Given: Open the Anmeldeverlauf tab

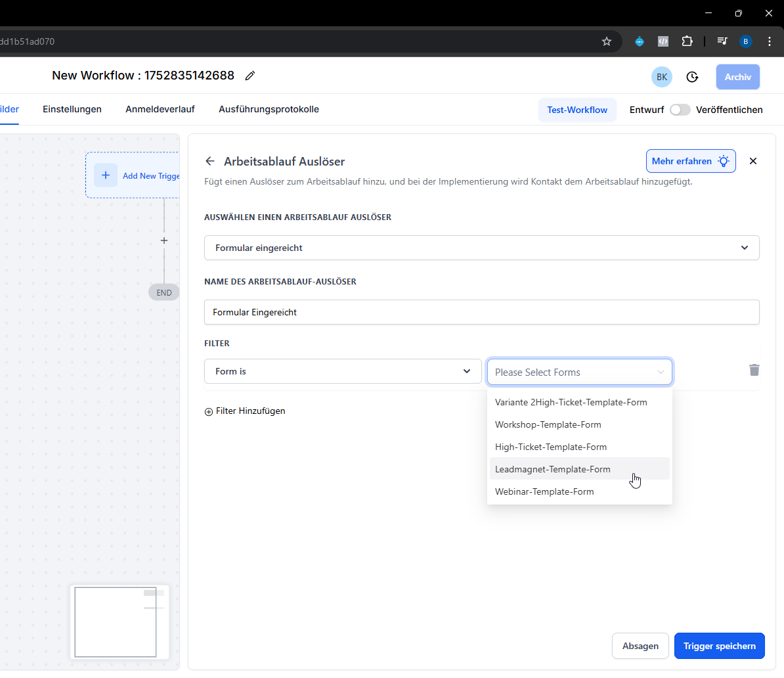Looking at the screenshot, I should [x=160, y=109].
